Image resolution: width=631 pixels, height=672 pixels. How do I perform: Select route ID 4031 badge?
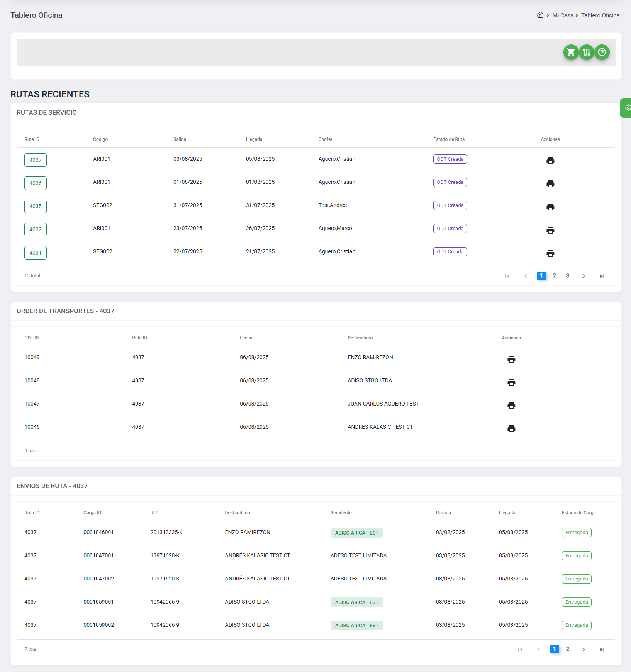click(x=36, y=253)
